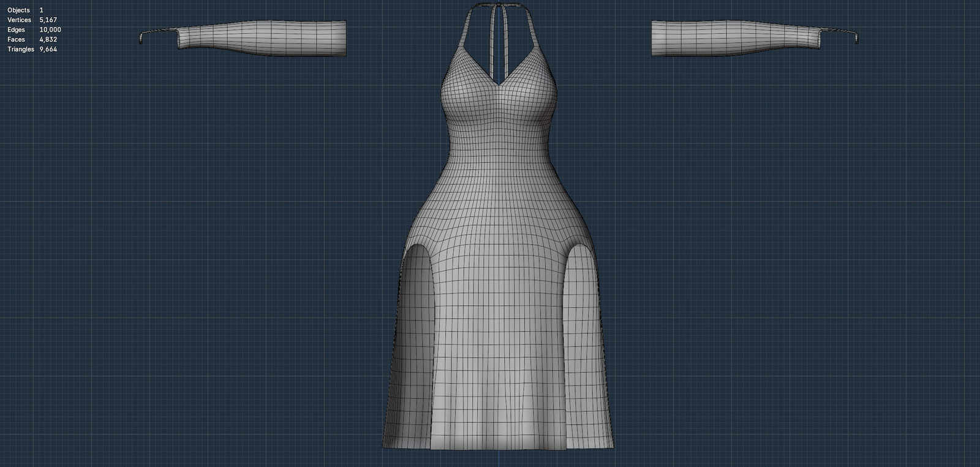Viewport: 980px width, 467px height.
Task: Click inside the left skirt slit opening
Action: 417,306
